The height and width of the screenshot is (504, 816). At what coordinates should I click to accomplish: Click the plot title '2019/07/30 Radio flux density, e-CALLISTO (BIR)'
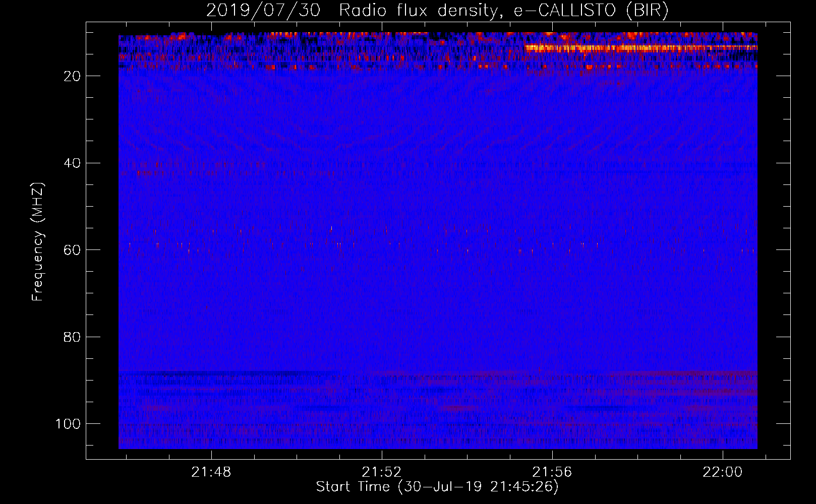[x=437, y=11]
